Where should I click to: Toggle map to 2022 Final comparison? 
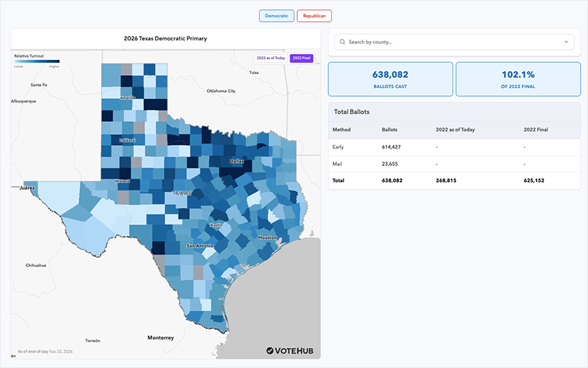301,58
